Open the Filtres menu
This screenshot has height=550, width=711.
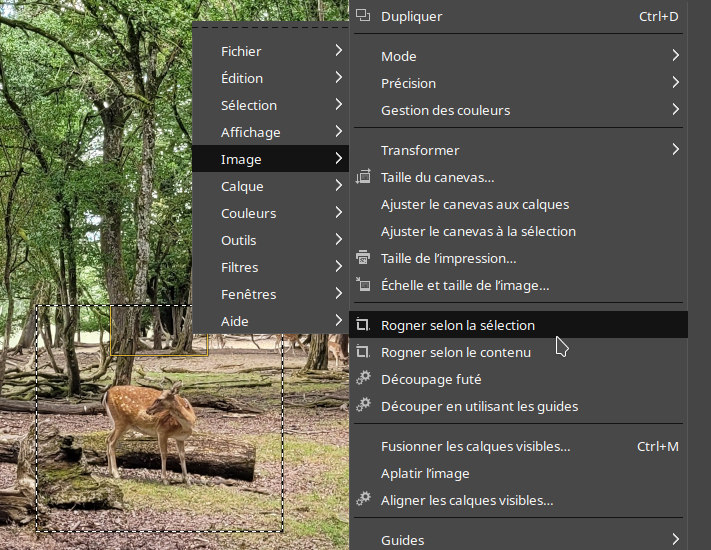click(240, 267)
